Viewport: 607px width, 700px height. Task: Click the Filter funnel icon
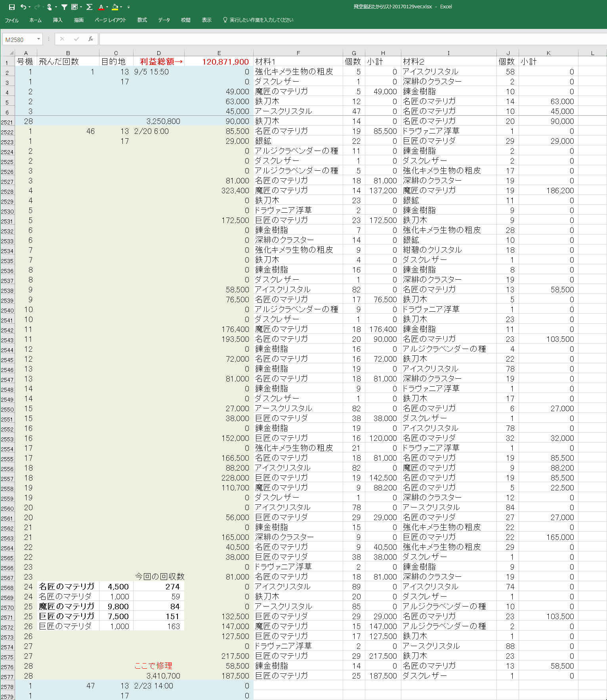pos(64,7)
